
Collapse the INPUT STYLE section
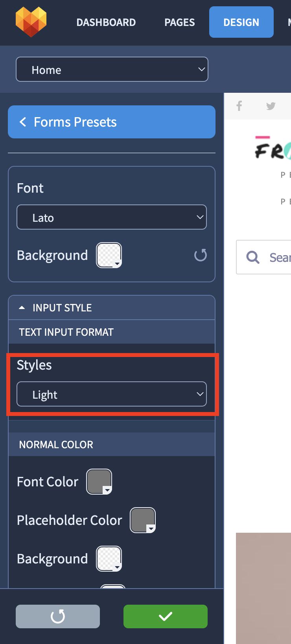click(112, 308)
